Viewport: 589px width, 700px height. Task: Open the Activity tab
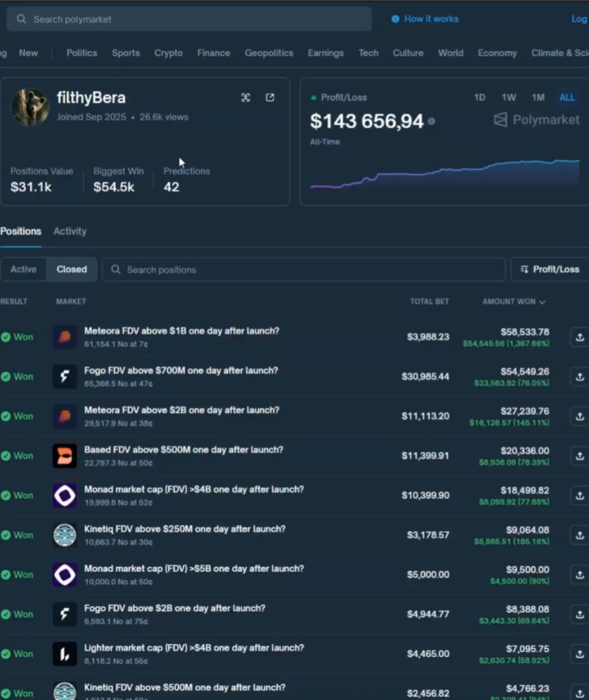coord(70,231)
